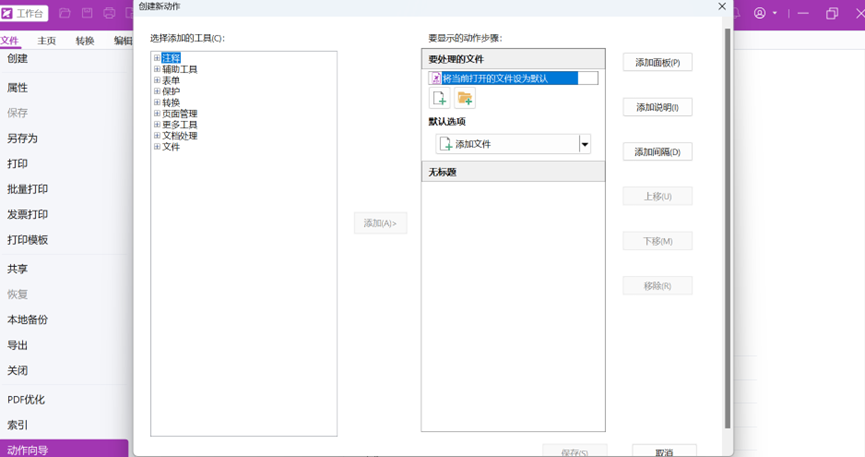Expand the 文档处理 tree node
Image resolution: width=865 pixels, height=457 pixels.
157,135
